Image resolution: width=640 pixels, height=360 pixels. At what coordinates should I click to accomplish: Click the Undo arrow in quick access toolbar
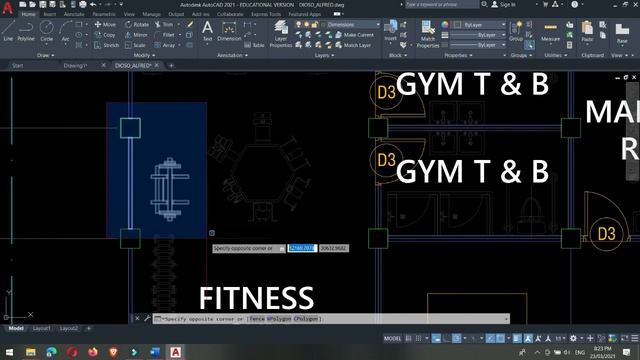tap(93, 4)
